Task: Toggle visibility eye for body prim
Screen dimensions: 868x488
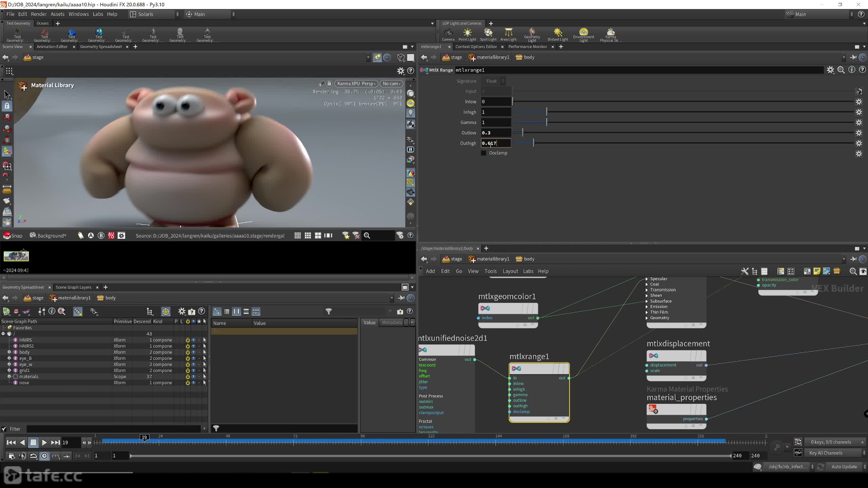Action: tap(193, 352)
